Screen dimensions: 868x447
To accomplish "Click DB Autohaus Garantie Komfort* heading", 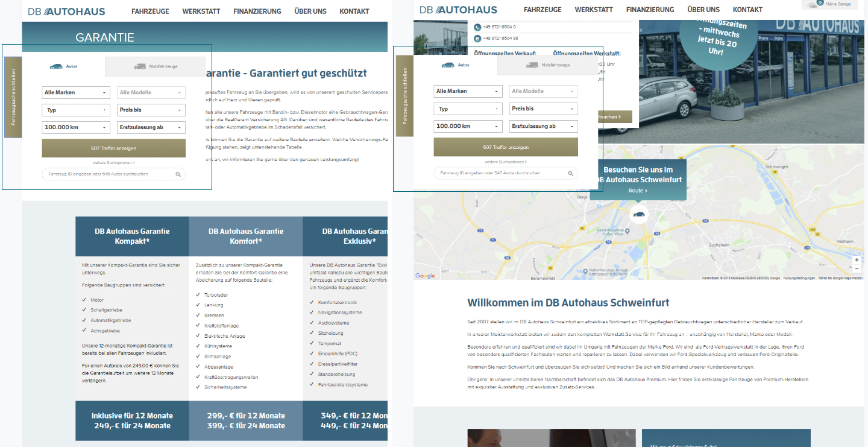I will click(x=246, y=236).
